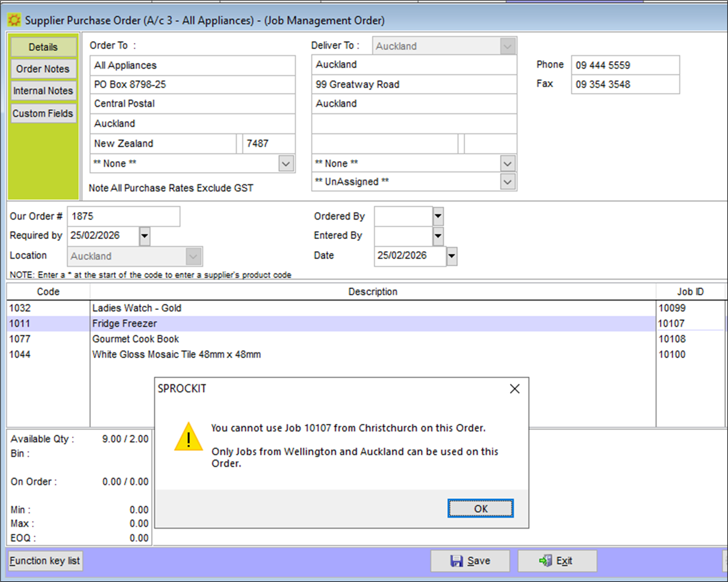
Task: Click Job ID 10099
Action: (672, 308)
